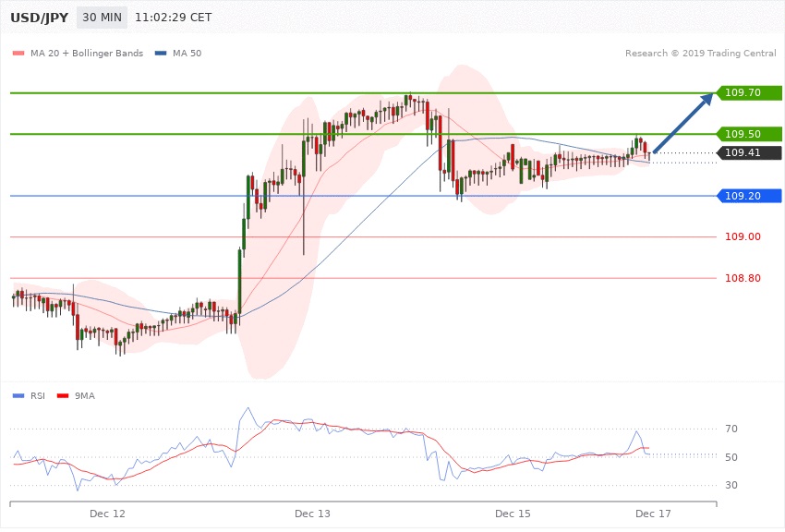Select the green 109.70 target price tag

click(x=748, y=92)
